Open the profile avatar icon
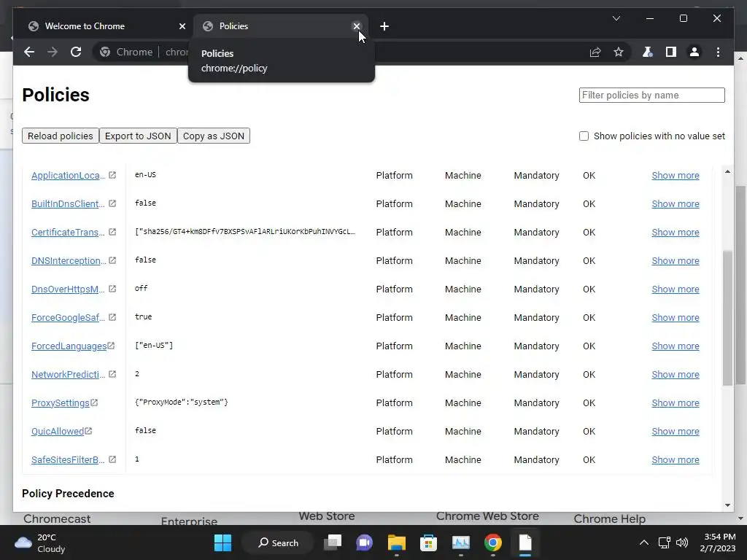This screenshot has width=747, height=560. pyautogui.click(x=694, y=52)
